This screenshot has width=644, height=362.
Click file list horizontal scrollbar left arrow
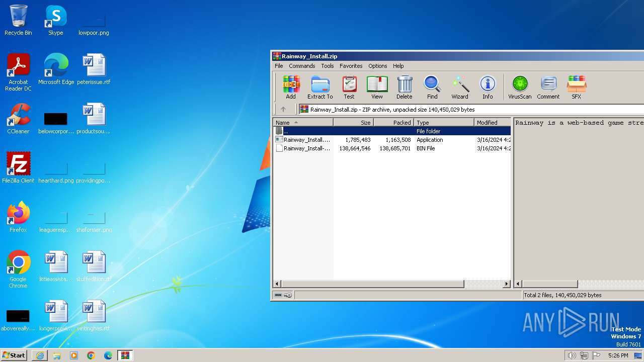click(x=277, y=284)
